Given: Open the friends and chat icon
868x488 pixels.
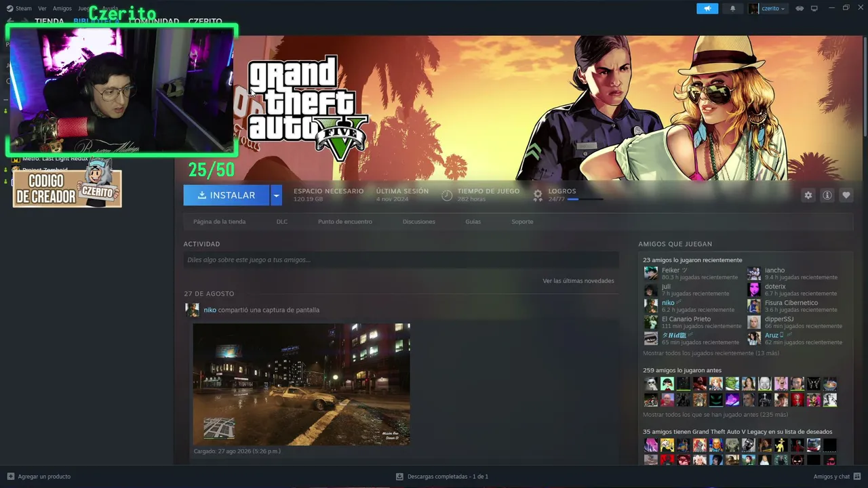Looking at the screenshot, I should (857, 476).
